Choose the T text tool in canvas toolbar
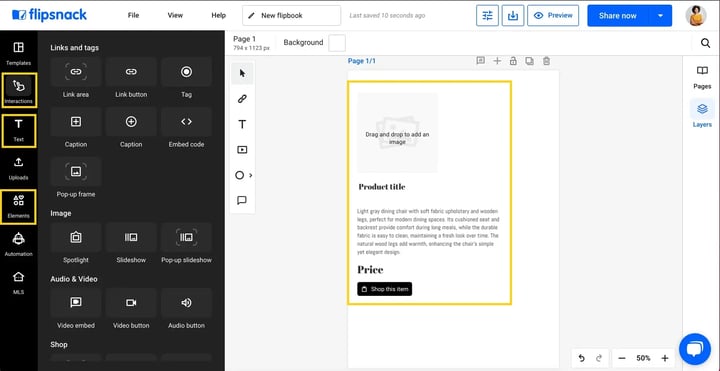The width and height of the screenshot is (720, 371). pyautogui.click(x=242, y=124)
